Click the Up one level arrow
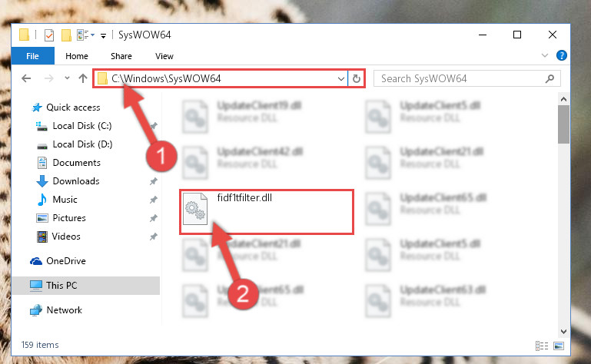Image resolution: width=591 pixels, height=364 pixels. point(83,78)
